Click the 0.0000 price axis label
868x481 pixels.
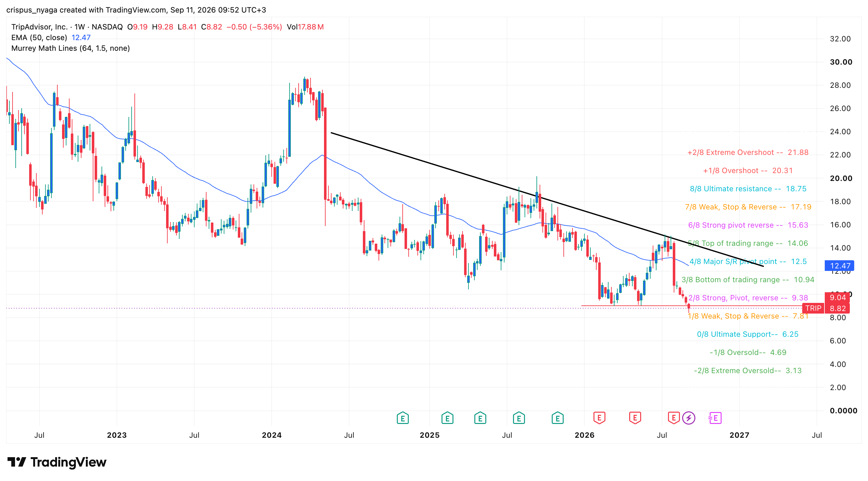[844, 410]
